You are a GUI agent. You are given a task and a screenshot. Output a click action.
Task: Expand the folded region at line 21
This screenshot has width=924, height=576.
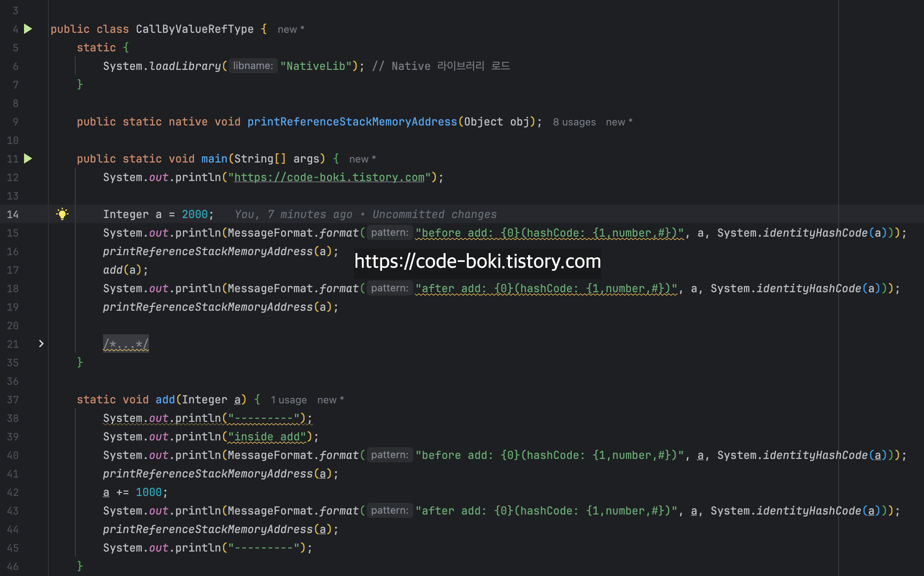(41, 344)
